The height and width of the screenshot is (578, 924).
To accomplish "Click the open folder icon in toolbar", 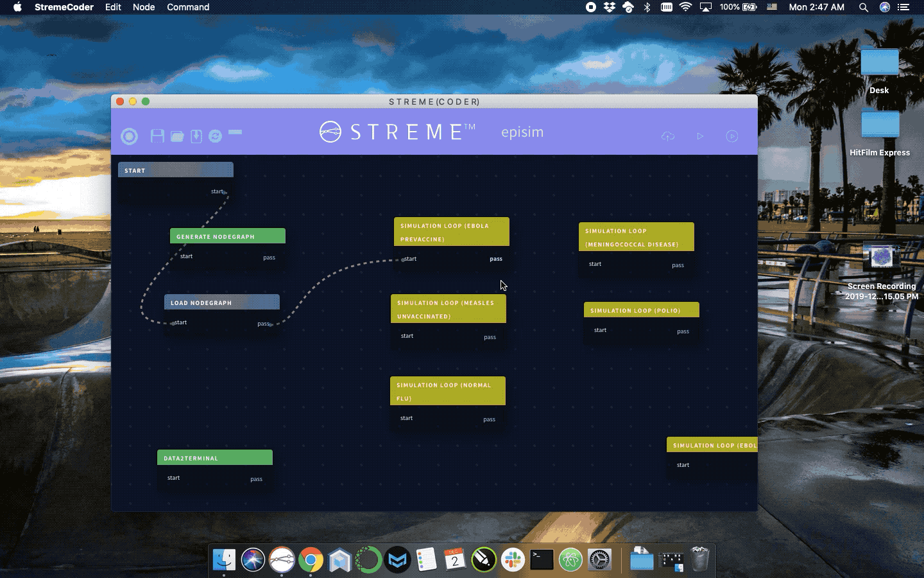I will pos(177,136).
